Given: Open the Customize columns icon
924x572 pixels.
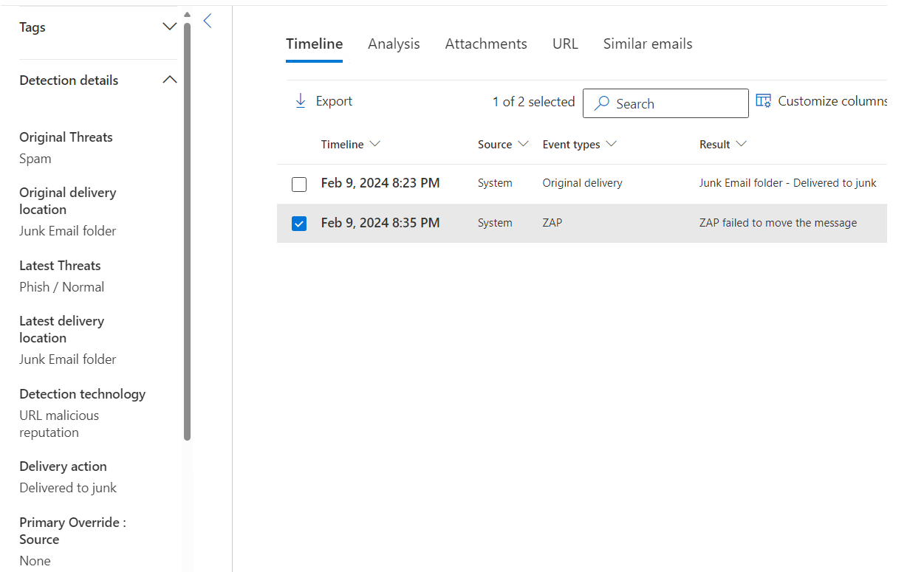Looking at the screenshot, I should pos(763,100).
